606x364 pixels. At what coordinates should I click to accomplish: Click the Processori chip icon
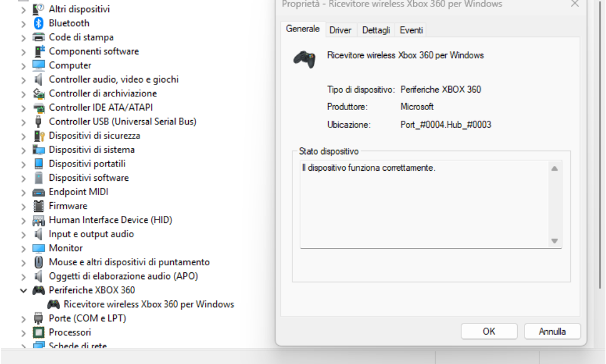click(39, 332)
